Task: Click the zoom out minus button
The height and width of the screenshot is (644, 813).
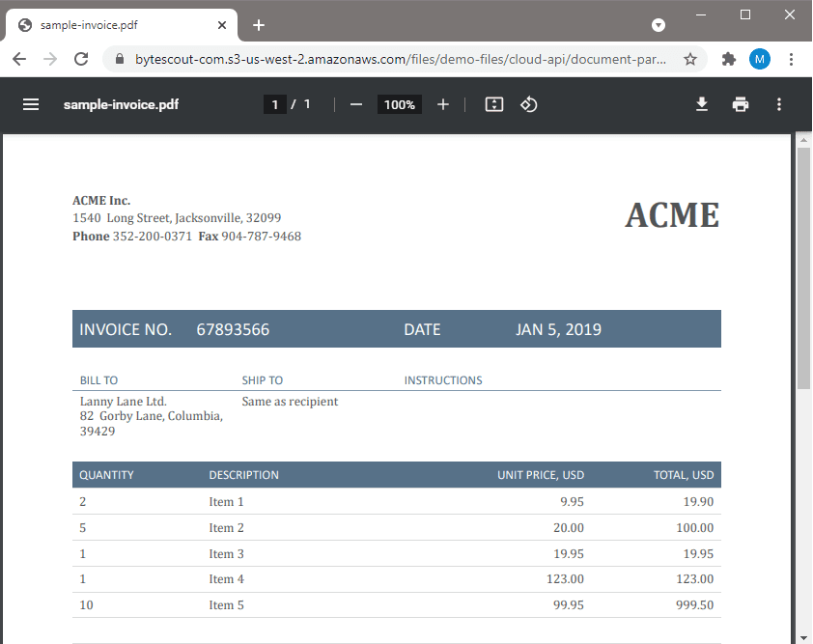Action: pos(355,104)
